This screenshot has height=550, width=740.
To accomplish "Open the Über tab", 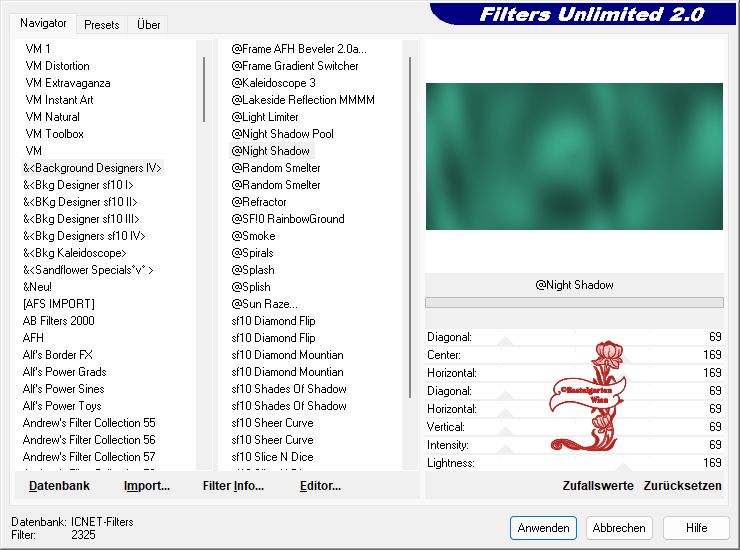I will tap(148, 25).
